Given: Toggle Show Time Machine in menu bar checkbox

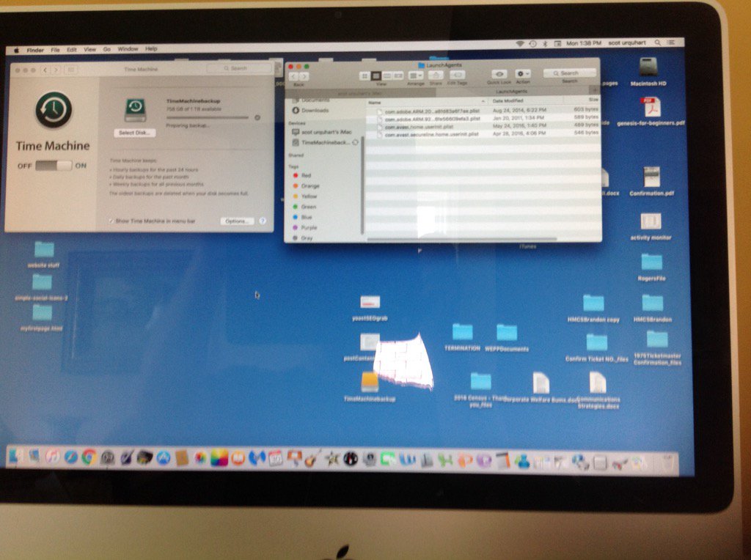Looking at the screenshot, I should 111,221.
